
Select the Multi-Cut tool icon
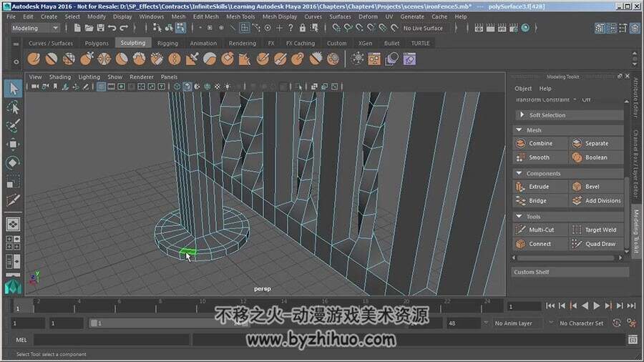[521, 230]
